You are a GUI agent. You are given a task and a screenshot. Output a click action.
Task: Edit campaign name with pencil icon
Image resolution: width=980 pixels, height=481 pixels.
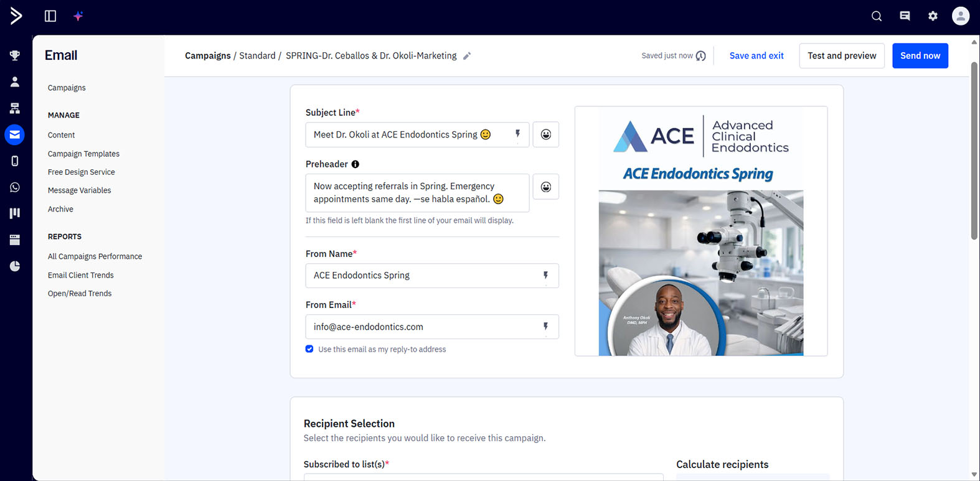click(467, 56)
